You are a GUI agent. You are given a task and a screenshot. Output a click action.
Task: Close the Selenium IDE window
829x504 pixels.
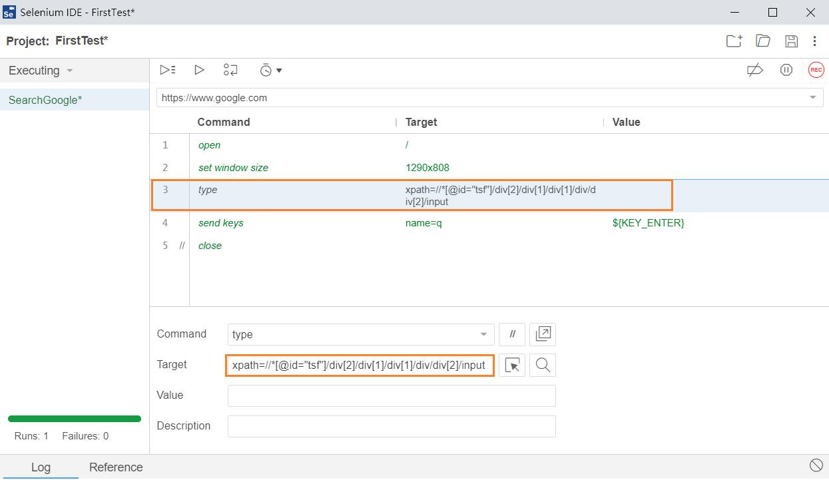810,13
